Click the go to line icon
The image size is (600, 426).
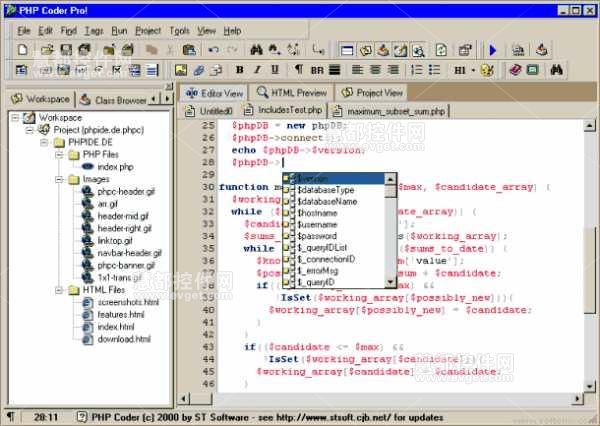[318, 50]
